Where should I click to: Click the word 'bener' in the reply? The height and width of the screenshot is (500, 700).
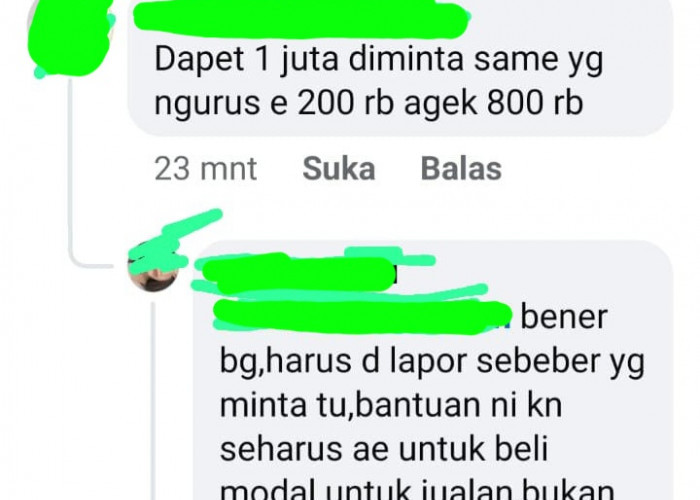[x=564, y=317]
